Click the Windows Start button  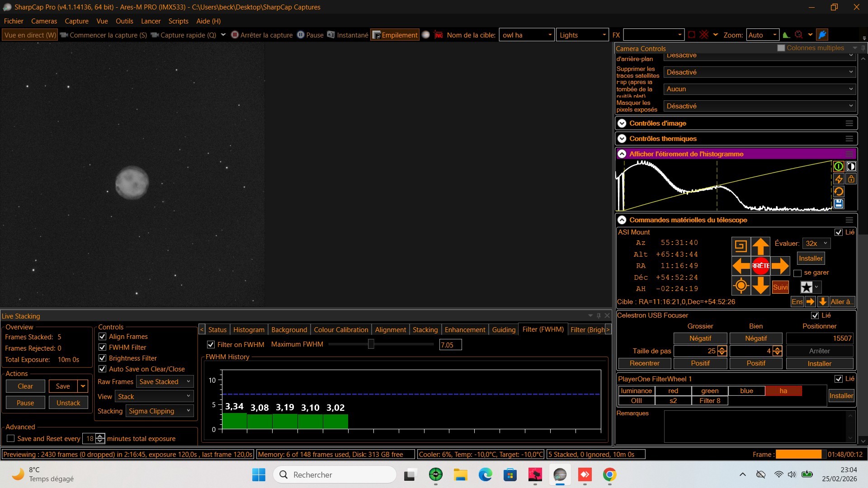(259, 474)
